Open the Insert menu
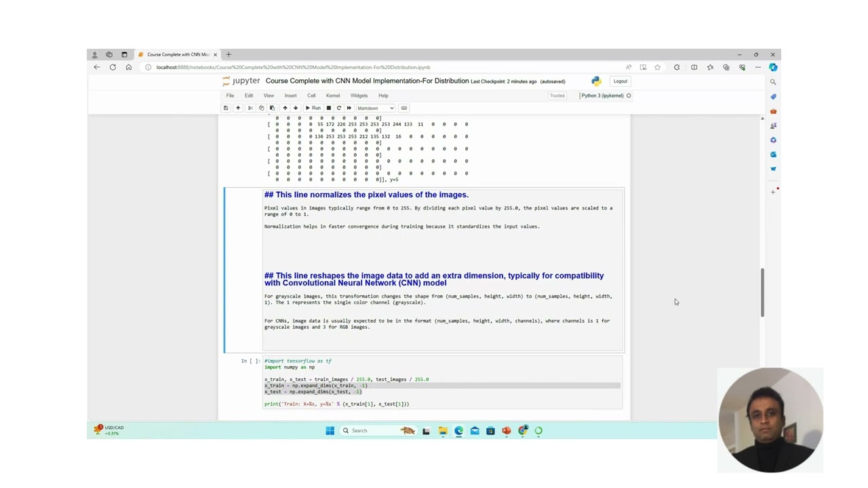Viewport: 868px width, 488px height. coord(290,96)
